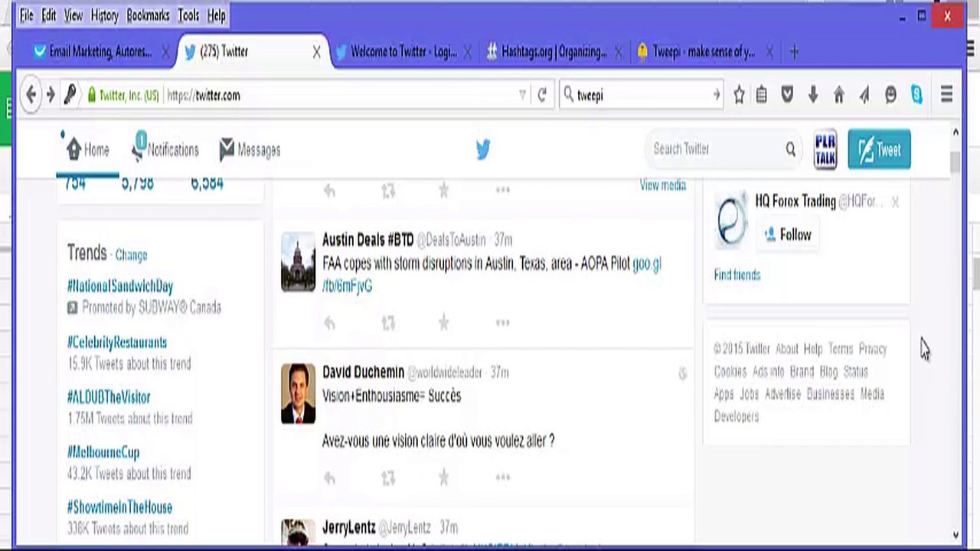This screenshot has width=980, height=551.
Task: Open the #ShowtimeInTheHouse trend
Action: [119, 507]
